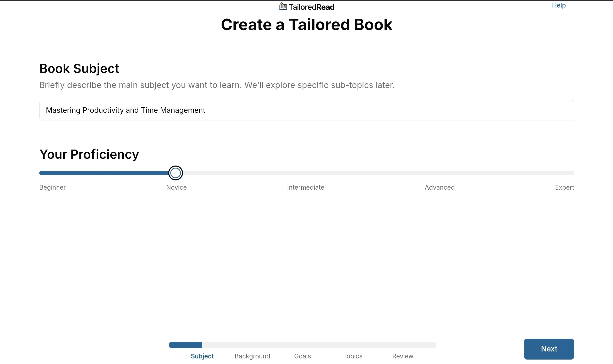Switch to the Topics step
This screenshot has width=613, height=364.
pyautogui.click(x=352, y=356)
